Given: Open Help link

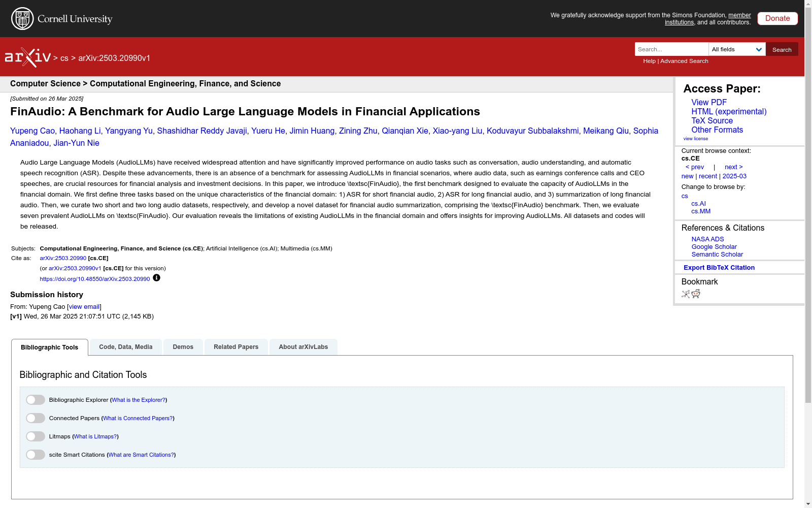Looking at the screenshot, I should coord(649,61).
